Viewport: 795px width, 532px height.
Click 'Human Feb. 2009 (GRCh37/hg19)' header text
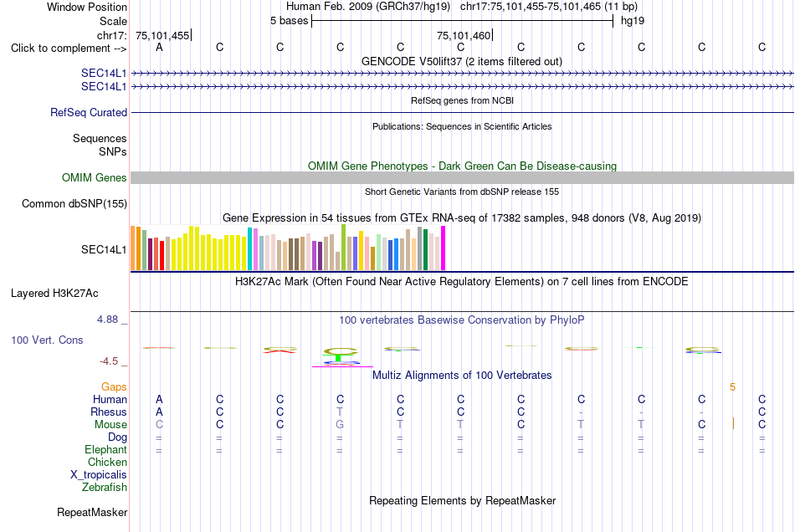368,7
